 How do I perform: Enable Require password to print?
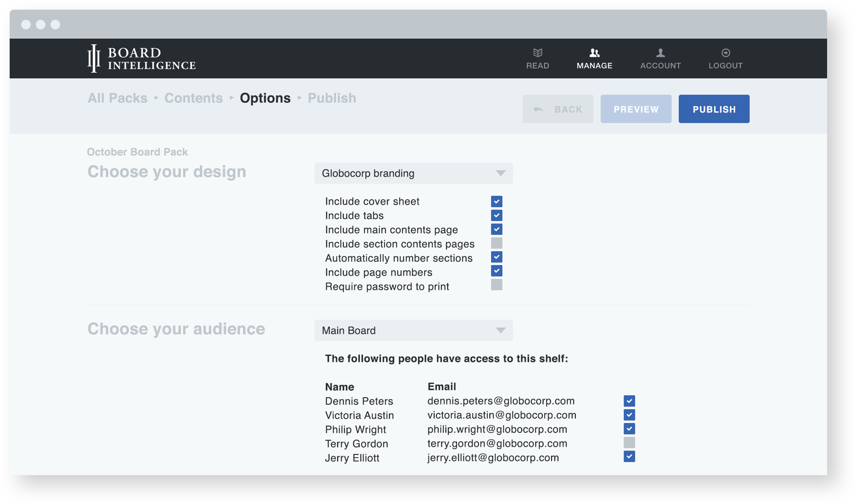496,285
